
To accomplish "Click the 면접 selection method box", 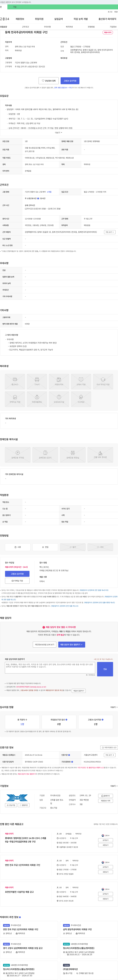I will (45, 547).
